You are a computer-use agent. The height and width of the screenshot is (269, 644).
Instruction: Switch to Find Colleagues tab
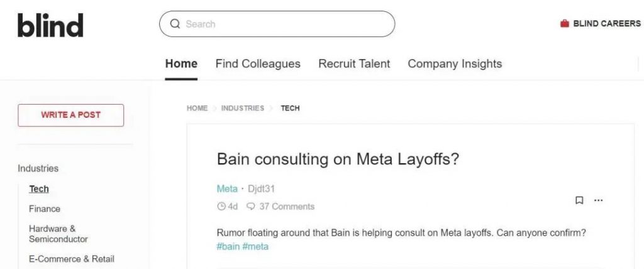pyautogui.click(x=258, y=64)
